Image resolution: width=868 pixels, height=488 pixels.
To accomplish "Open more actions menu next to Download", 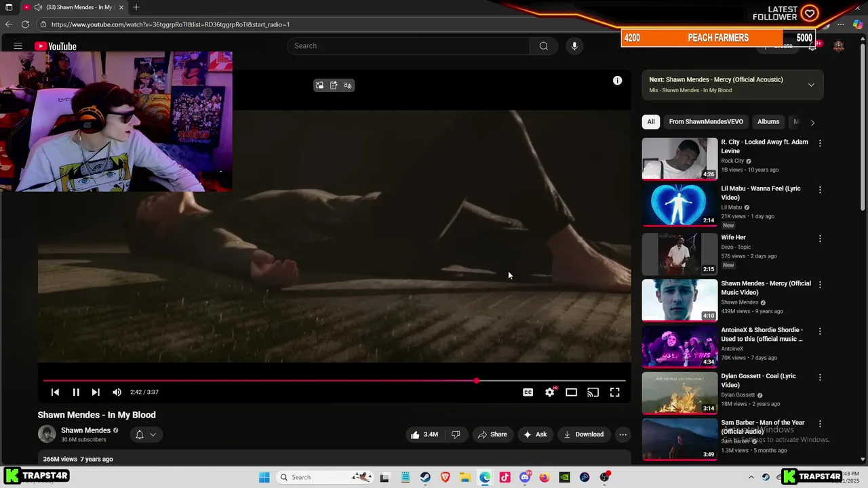I will click(x=623, y=434).
